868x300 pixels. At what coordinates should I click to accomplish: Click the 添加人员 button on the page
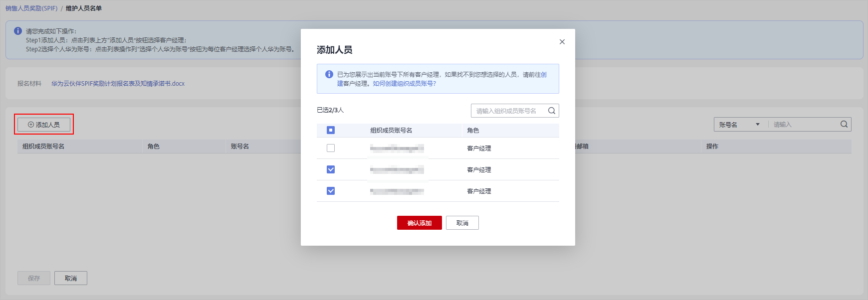tap(44, 125)
